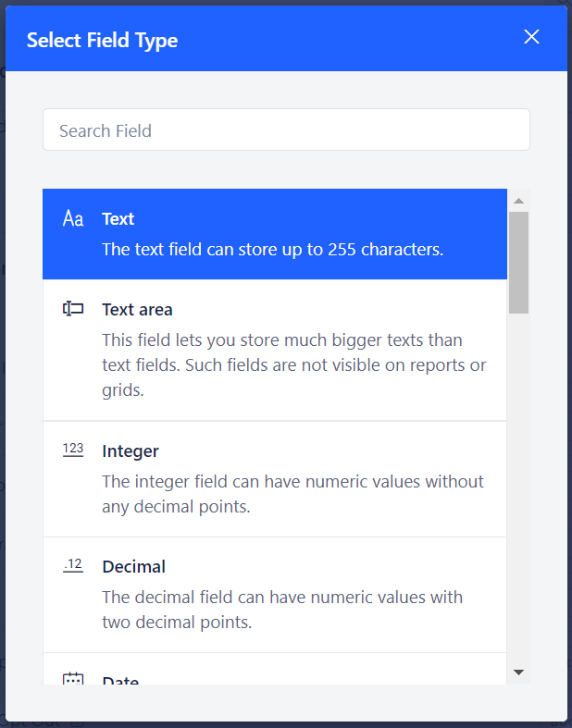Click the 123 Integer icon

click(x=73, y=450)
